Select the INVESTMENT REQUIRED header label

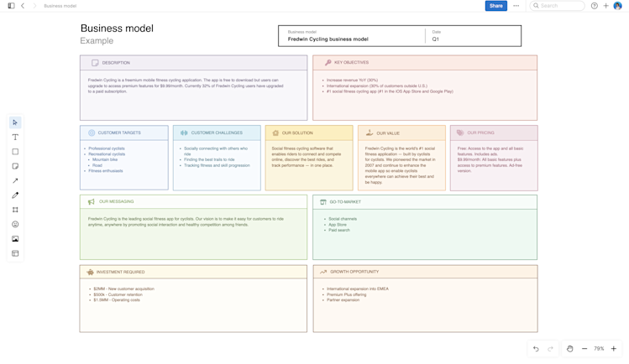(120, 272)
